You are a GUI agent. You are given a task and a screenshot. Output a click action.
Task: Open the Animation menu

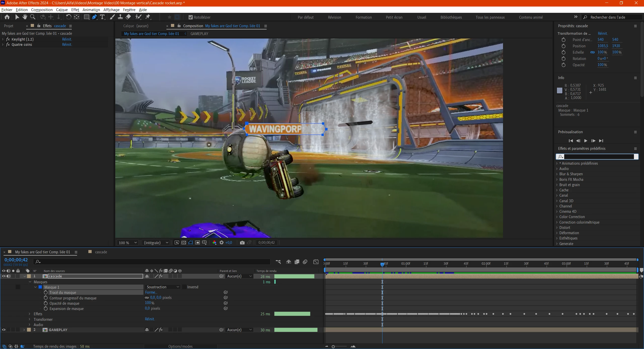[x=91, y=10]
